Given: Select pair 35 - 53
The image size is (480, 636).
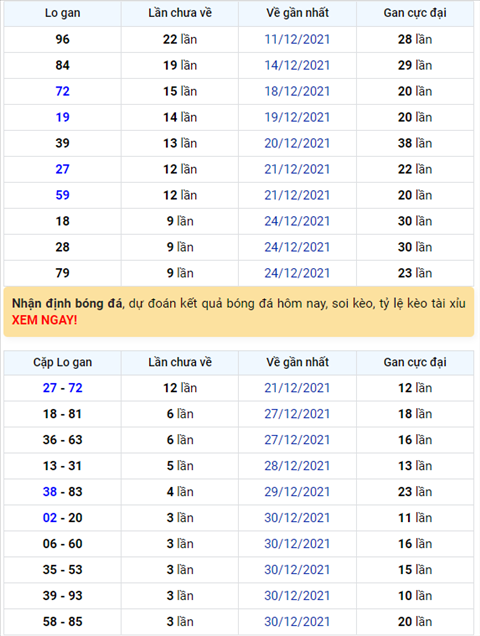Looking at the screenshot, I should (62, 569).
